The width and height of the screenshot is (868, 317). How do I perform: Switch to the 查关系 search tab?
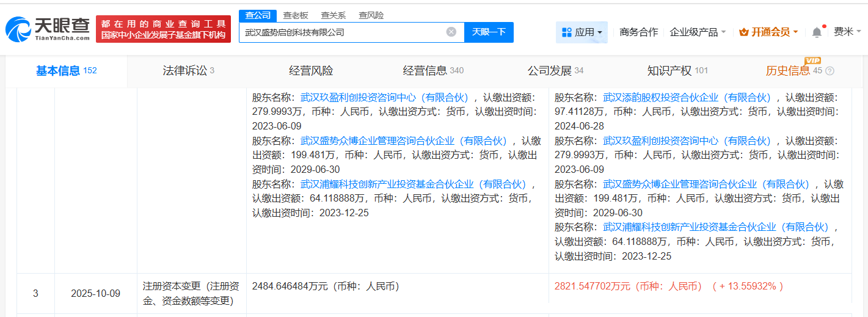pos(333,15)
